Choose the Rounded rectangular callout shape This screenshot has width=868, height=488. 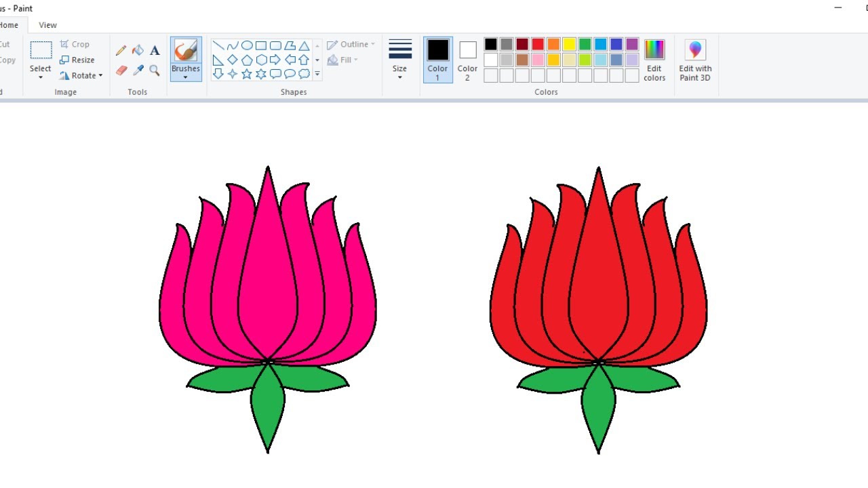[x=275, y=74]
